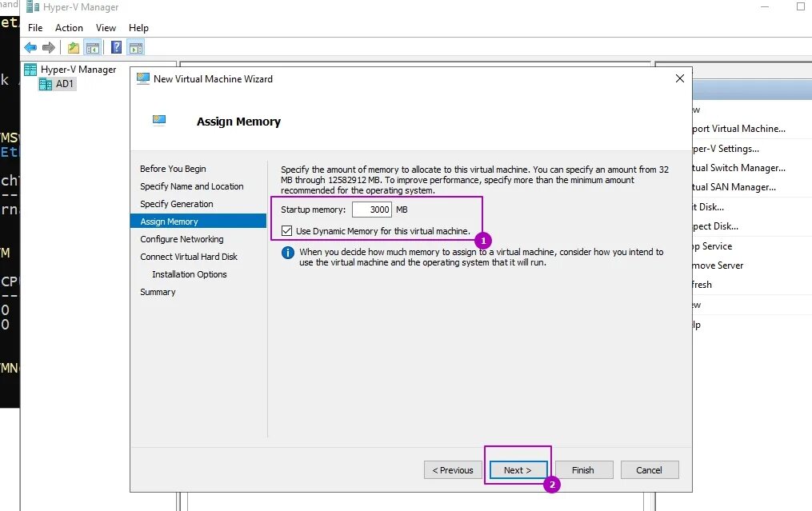Click the info icon beside memory advice

[287, 253]
